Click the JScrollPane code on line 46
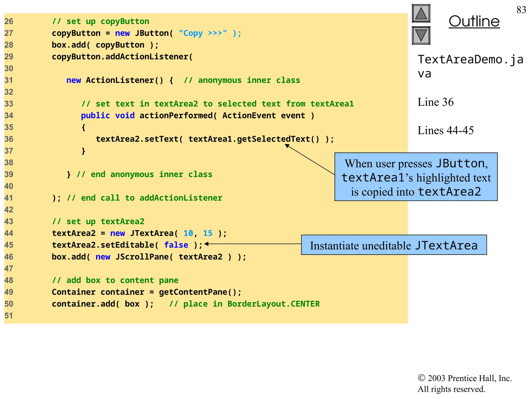The image size is (532, 399). click(142, 257)
